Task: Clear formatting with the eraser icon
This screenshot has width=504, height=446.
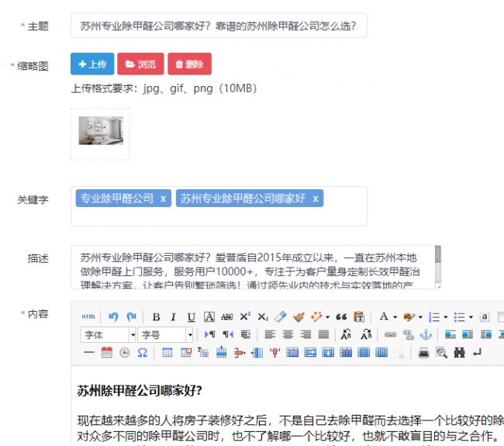Action: click(281, 316)
